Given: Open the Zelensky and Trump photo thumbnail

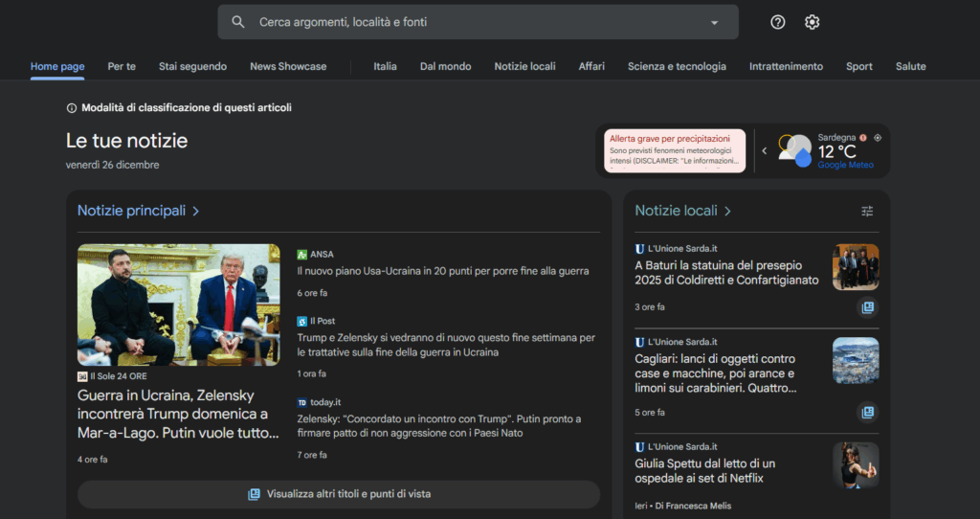Looking at the screenshot, I should point(179,305).
